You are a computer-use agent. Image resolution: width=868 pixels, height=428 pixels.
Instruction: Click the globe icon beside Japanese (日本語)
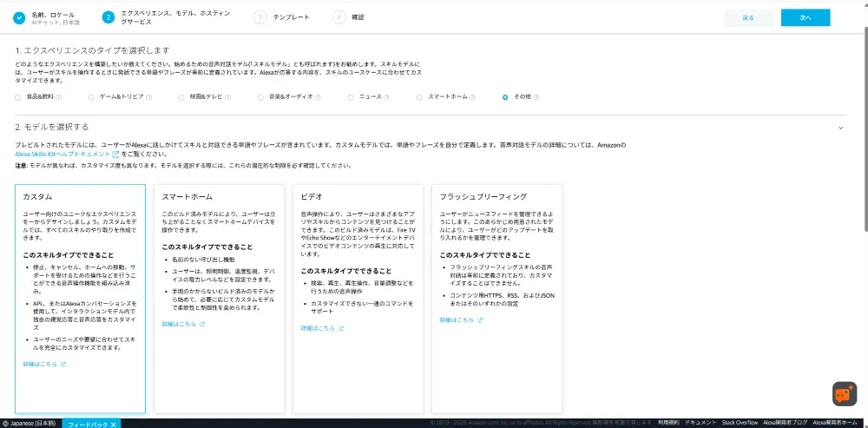(x=5, y=424)
